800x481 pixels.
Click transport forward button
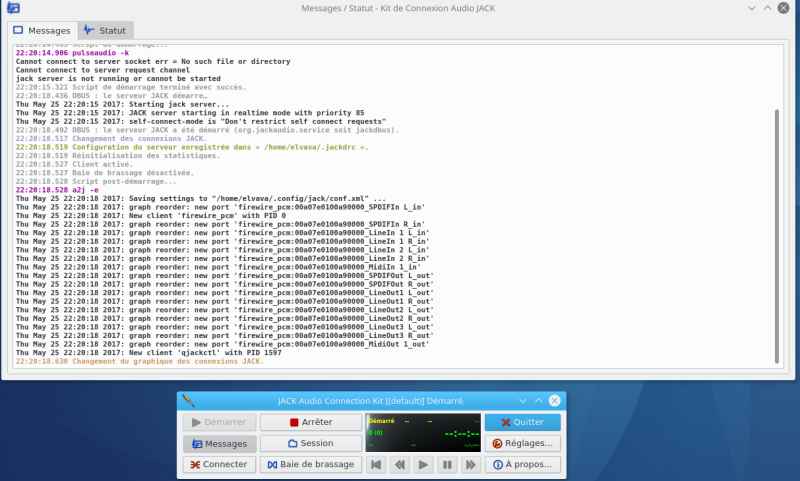pyautogui.click(x=470, y=464)
